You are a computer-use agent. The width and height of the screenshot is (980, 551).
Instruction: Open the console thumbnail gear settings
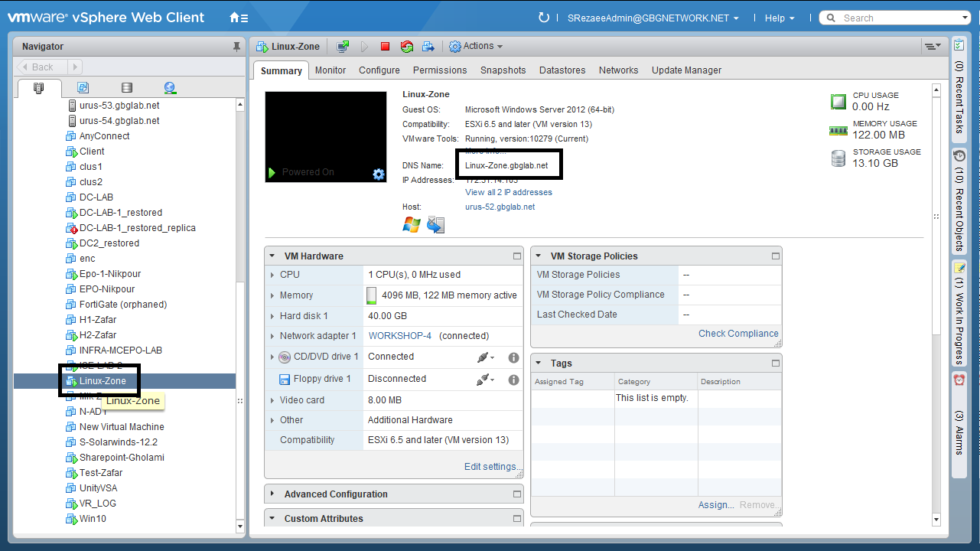pyautogui.click(x=379, y=174)
